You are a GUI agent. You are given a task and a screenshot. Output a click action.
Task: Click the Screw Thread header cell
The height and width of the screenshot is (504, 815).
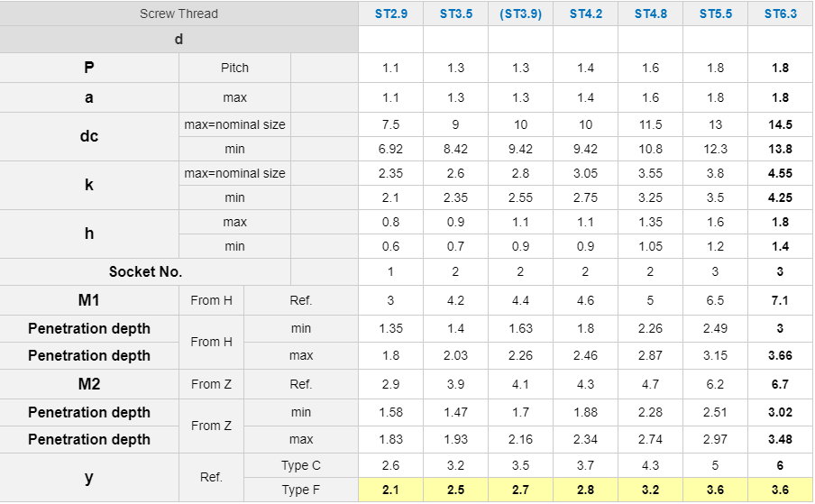point(179,14)
